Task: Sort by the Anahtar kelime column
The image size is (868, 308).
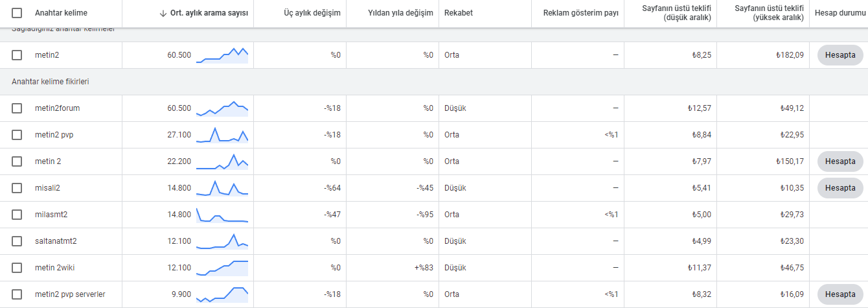Action: [x=61, y=13]
